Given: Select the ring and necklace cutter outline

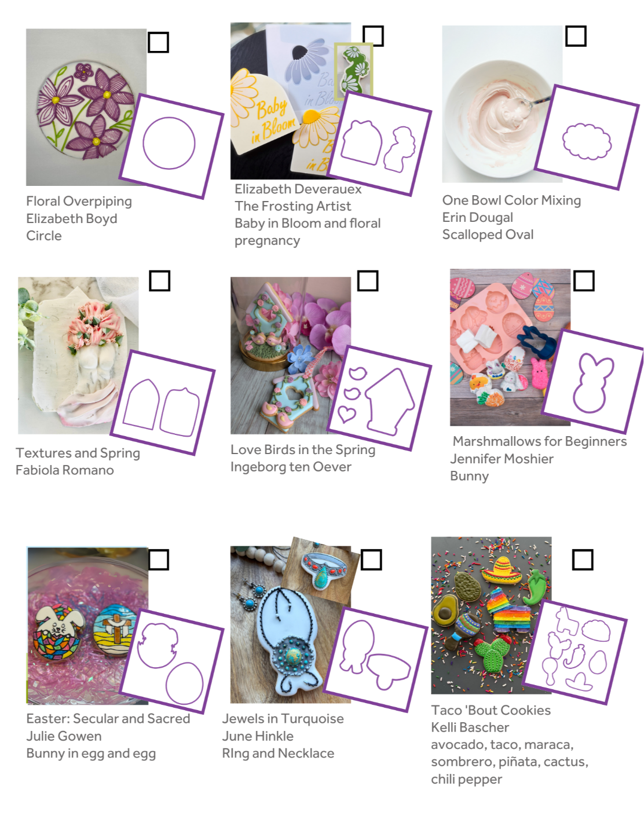Looking at the screenshot, I should coord(375,659).
